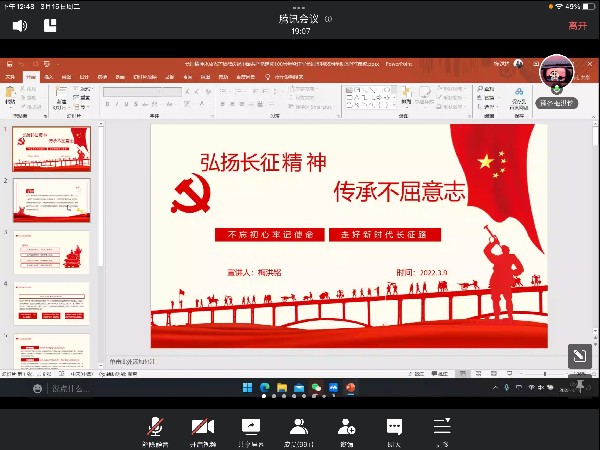Select slide 1 thumbnail in the panel

tap(52, 149)
